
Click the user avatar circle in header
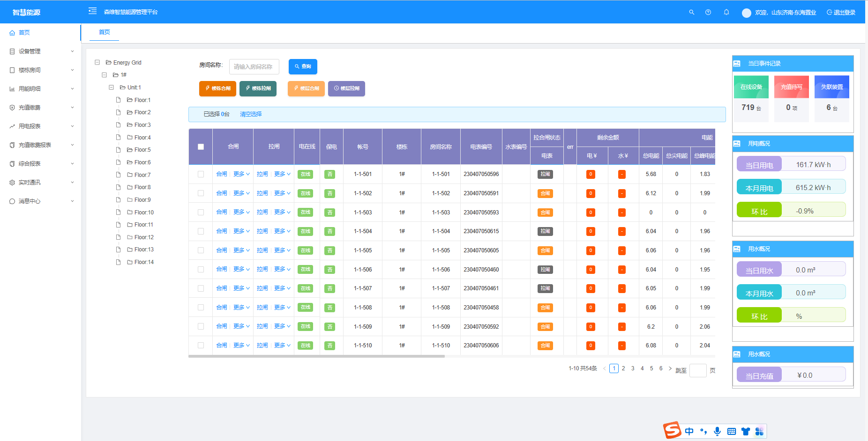(746, 13)
